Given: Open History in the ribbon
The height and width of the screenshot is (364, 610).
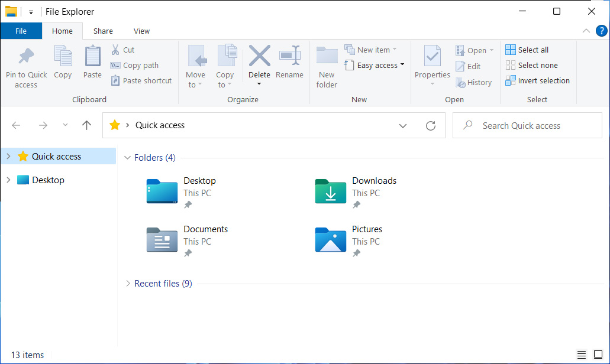Looking at the screenshot, I should (x=474, y=82).
